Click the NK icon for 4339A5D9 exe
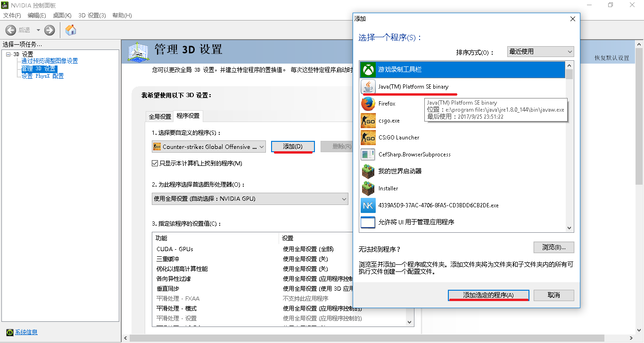Viewport: 644px width, 343px height. (x=368, y=205)
